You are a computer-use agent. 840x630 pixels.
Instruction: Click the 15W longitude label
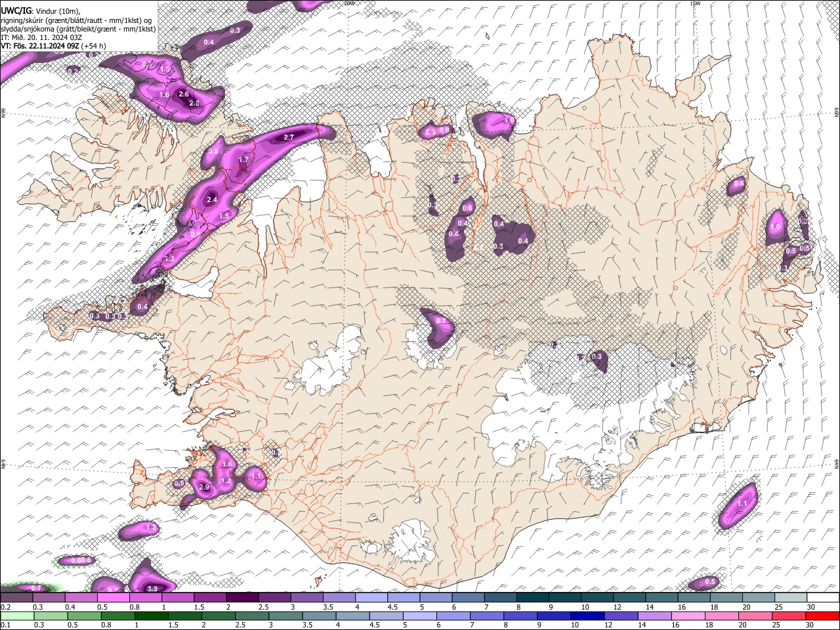coord(695,3)
